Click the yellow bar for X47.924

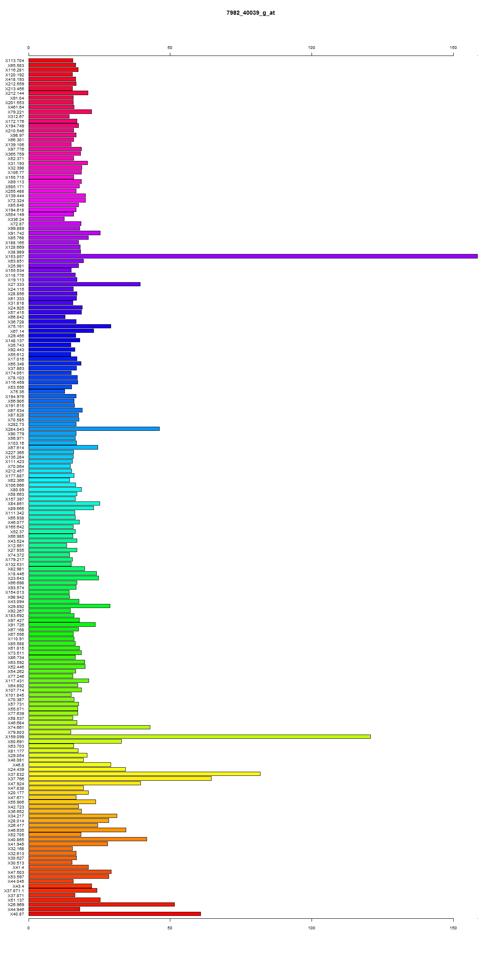[x=85, y=783]
